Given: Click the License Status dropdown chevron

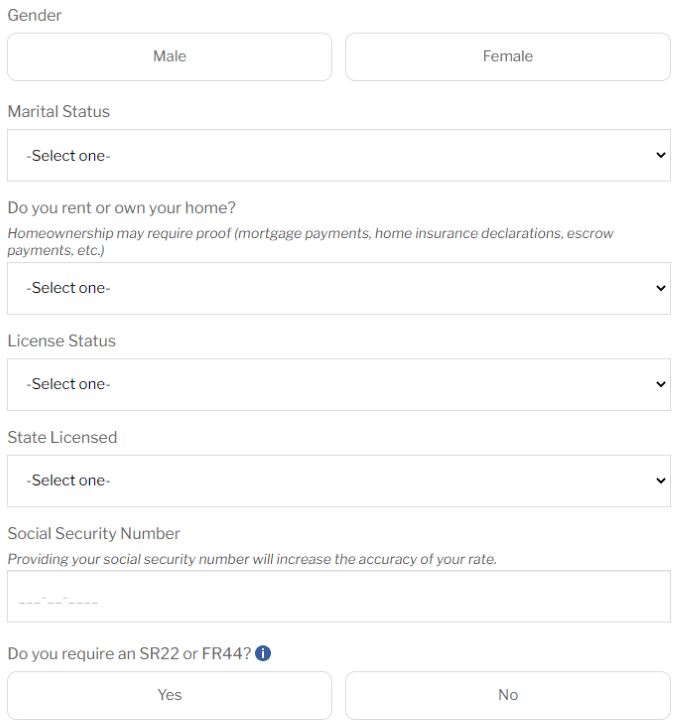Looking at the screenshot, I should coord(661,384).
